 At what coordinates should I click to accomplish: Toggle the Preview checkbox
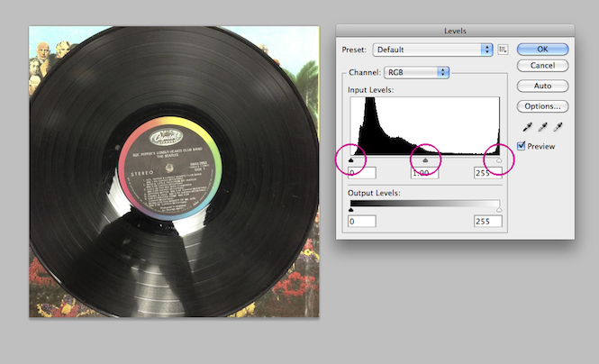coord(521,146)
